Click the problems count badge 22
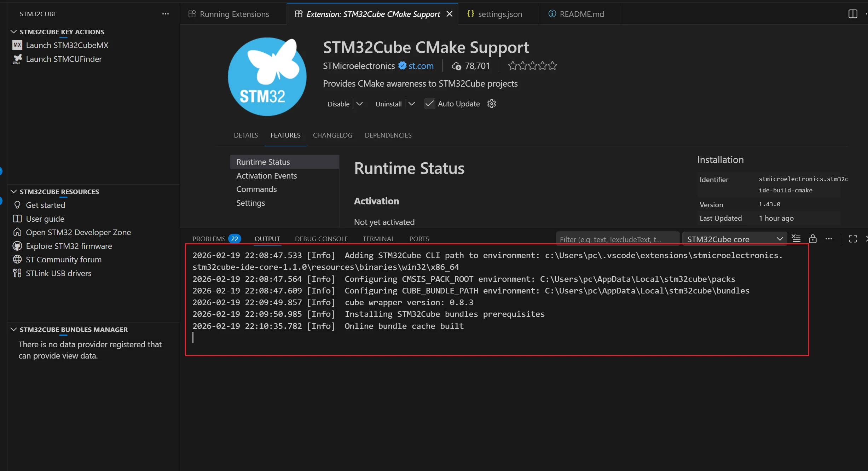 (x=235, y=239)
